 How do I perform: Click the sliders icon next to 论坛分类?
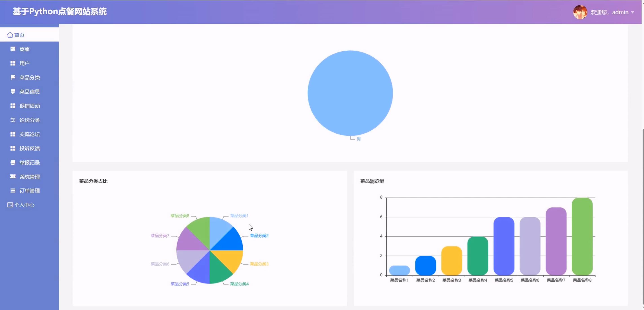click(x=13, y=120)
